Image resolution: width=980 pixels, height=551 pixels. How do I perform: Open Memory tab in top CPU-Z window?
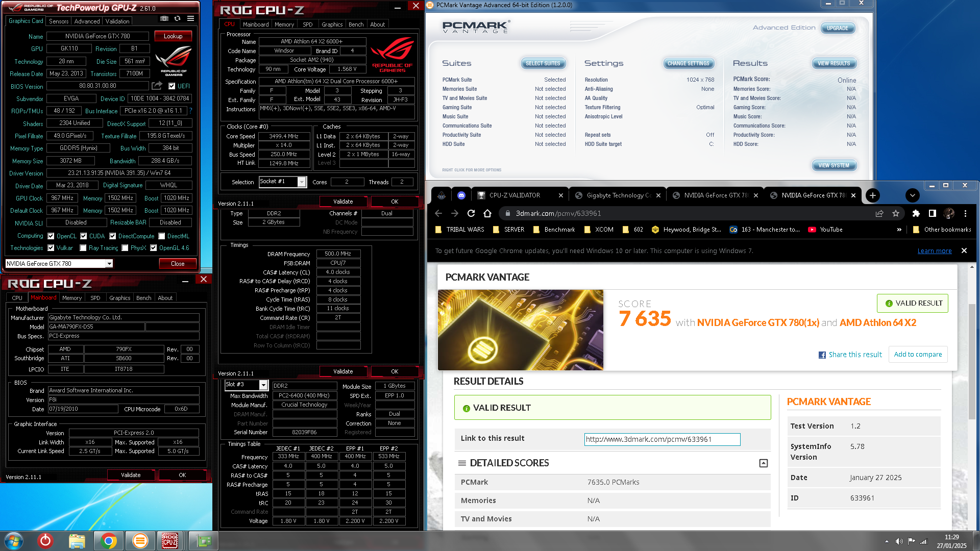click(284, 24)
